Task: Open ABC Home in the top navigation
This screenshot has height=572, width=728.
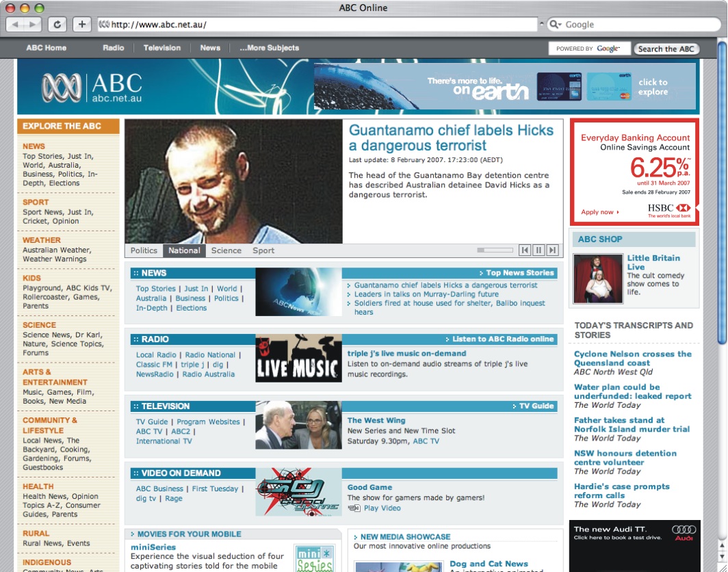Action: coord(47,48)
